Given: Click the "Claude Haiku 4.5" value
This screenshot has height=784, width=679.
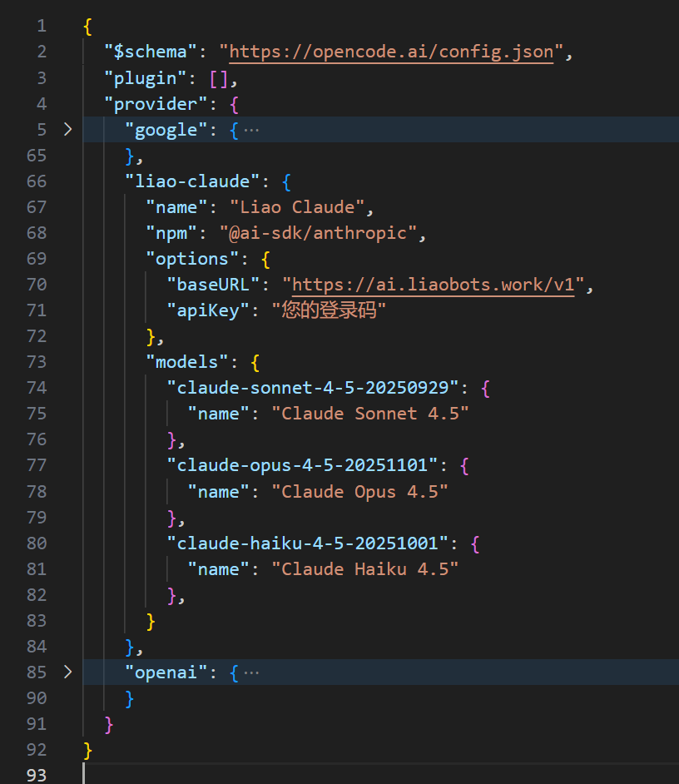Looking at the screenshot, I should (365, 569).
